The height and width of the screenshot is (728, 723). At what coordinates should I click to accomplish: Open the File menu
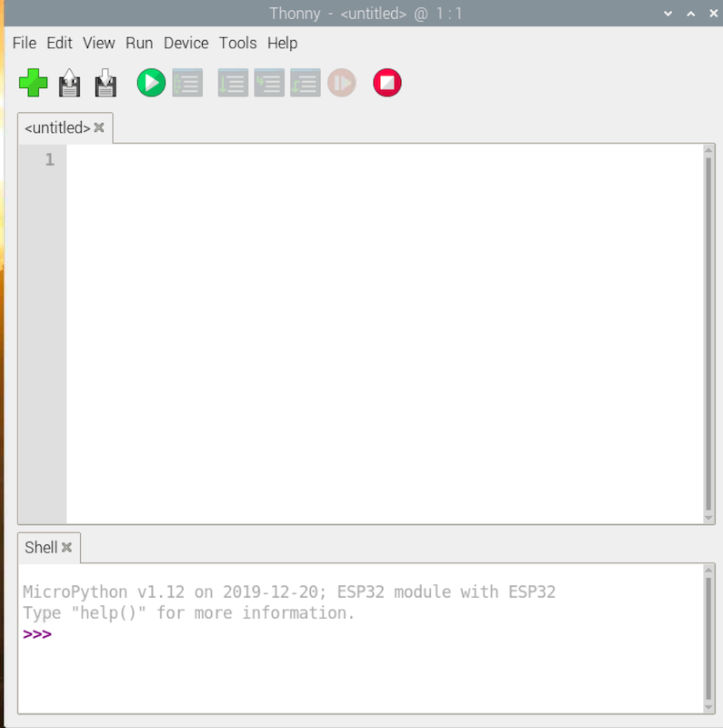click(25, 43)
